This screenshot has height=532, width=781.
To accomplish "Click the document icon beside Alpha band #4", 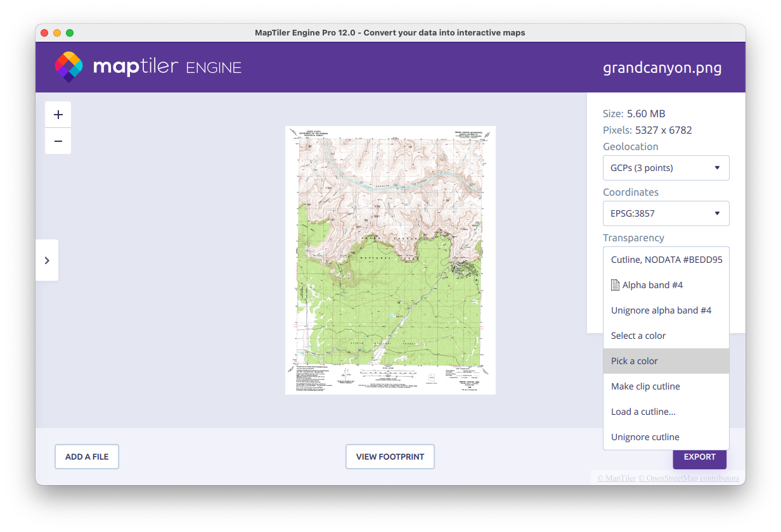I will click(x=615, y=285).
